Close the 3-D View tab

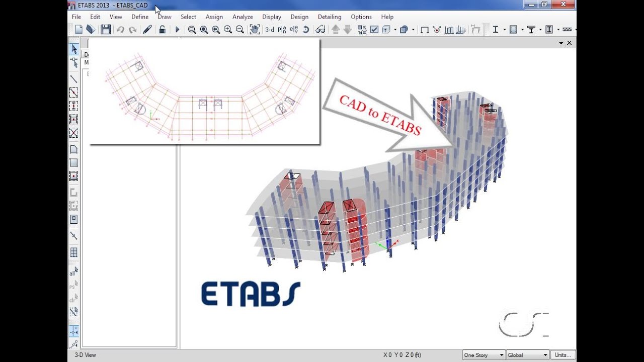[570, 43]
